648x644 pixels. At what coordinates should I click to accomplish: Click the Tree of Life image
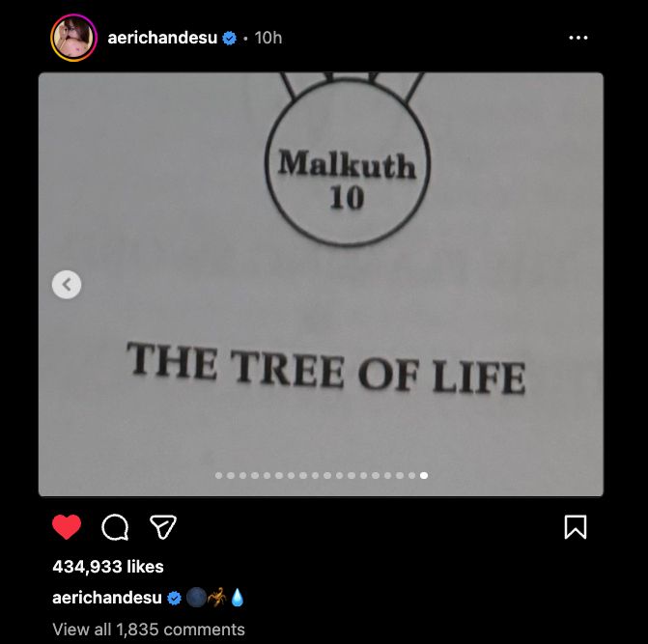[x=321, y=284]
